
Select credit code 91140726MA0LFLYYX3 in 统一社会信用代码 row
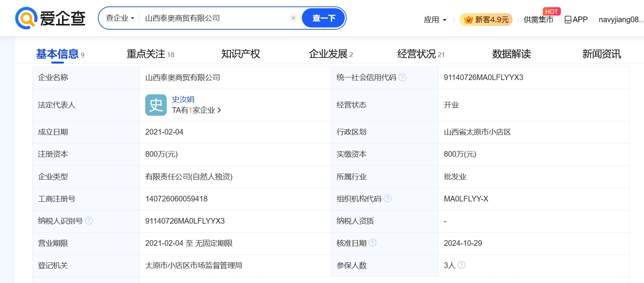click(483, 77)
